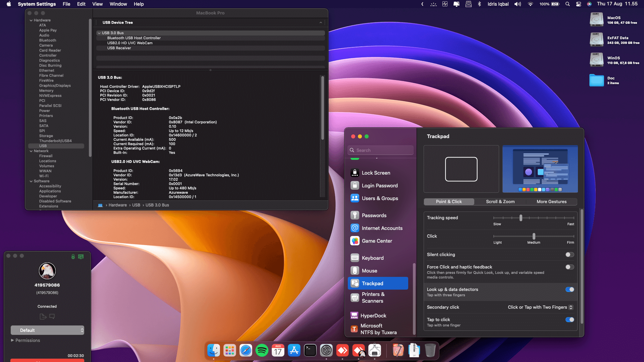Open Lock Screen settings icon
Viewport: 644px width, 362px height.
tap(355, 173)
